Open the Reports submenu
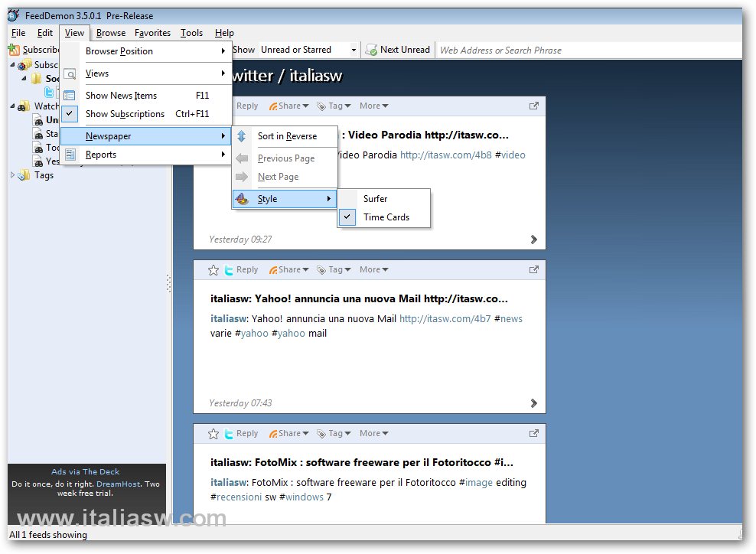This screenshot has width=756, height=554. pos(146,155)
